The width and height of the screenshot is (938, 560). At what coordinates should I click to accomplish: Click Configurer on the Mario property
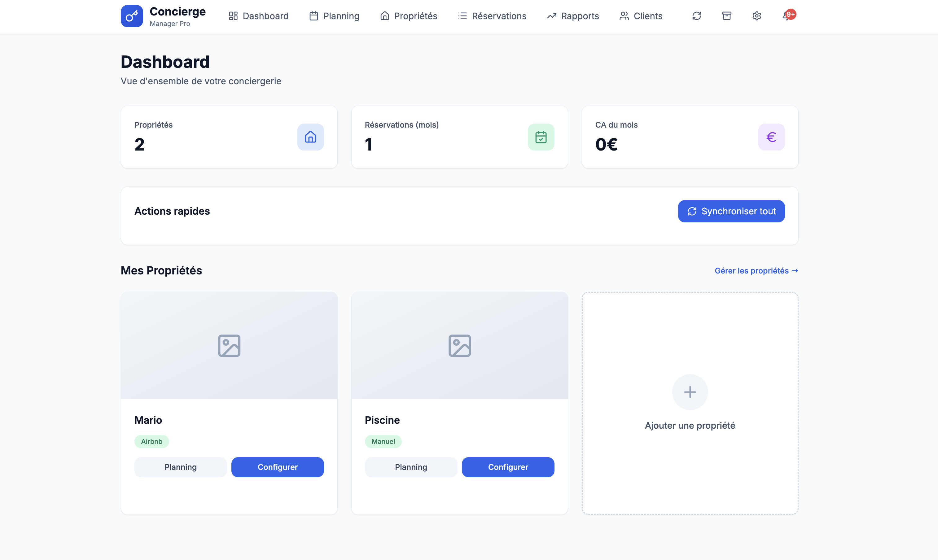[277, 467]
